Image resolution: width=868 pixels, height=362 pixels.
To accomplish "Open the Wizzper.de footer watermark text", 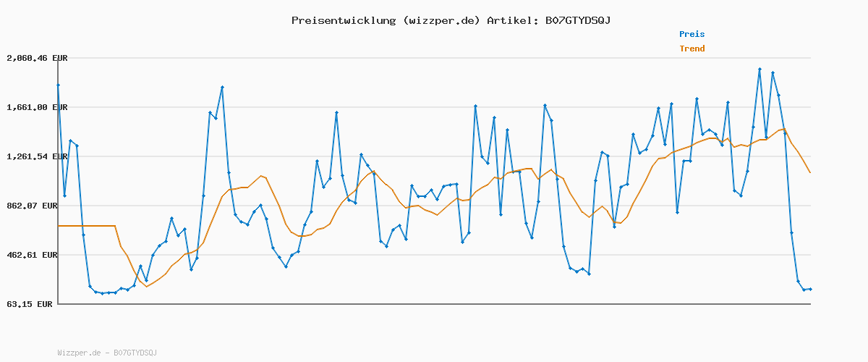I will (x=107, y=353).
